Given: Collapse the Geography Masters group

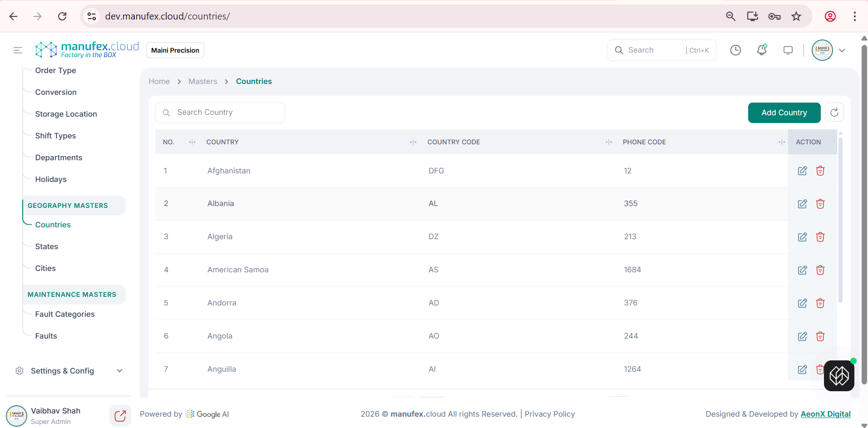Looking at the screenshot, I should 68,206.
